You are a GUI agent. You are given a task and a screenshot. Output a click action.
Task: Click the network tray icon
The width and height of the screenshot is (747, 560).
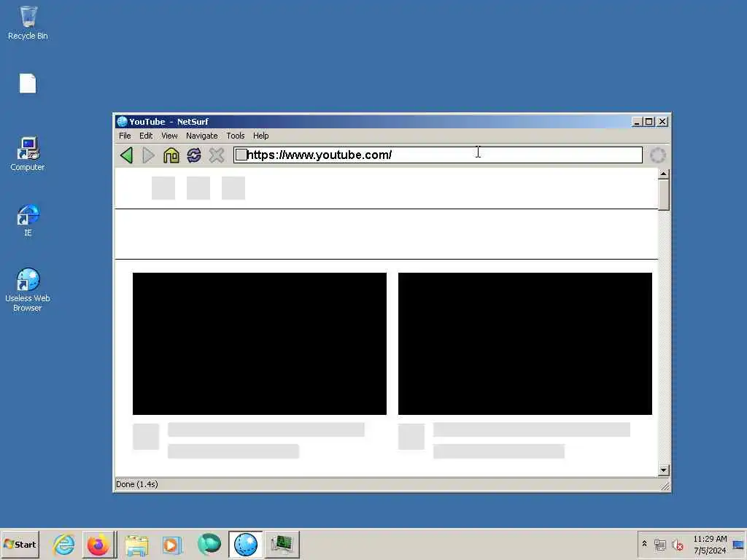coord(659,545)
